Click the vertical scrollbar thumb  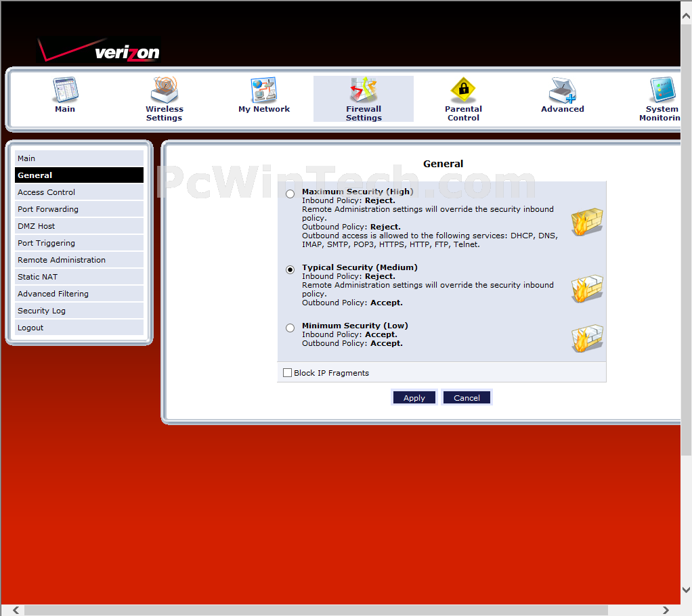pos(686,240)
